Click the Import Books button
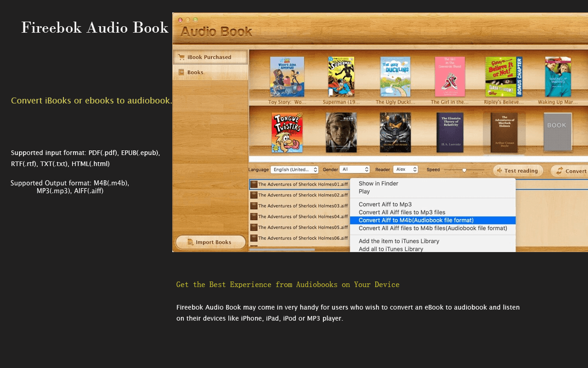588x368 pixels. coord(210,242)
